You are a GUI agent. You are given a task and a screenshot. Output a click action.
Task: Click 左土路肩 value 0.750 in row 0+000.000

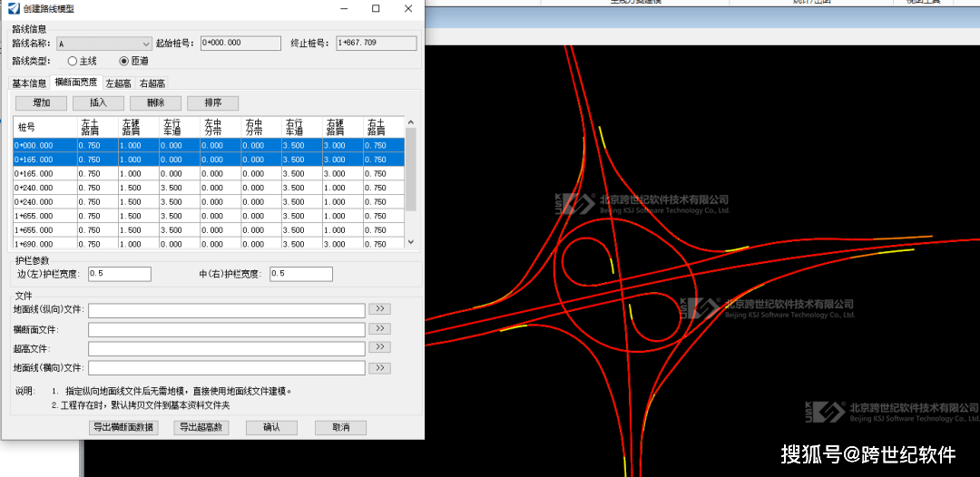click(x=97, y=145)
